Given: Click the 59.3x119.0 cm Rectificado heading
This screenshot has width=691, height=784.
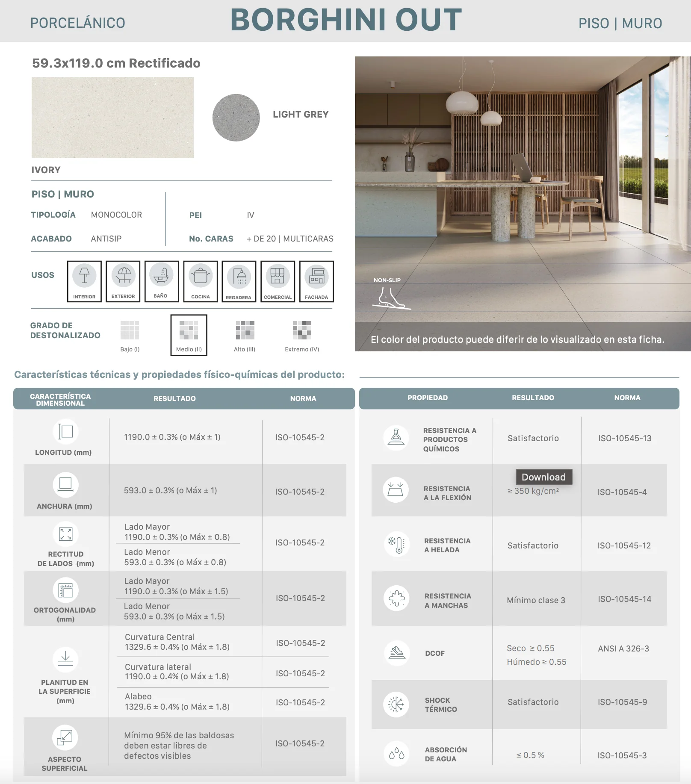Looking at the screenshot, I should (x=116, y=63).
